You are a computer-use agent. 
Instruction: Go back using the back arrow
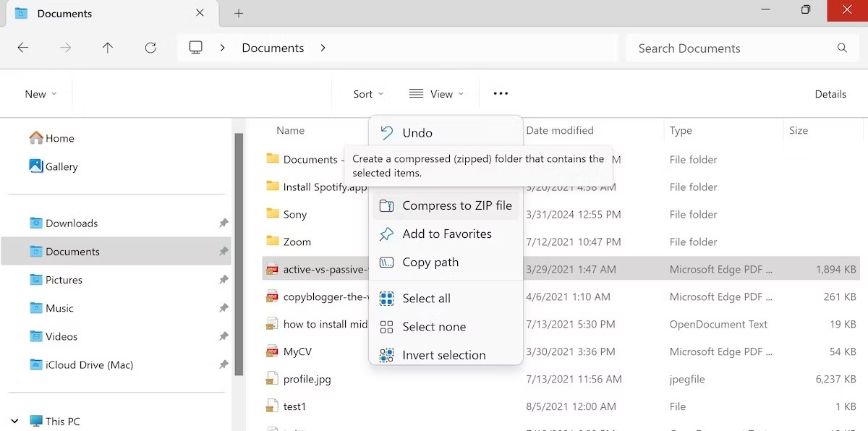(x=23, y=48)
